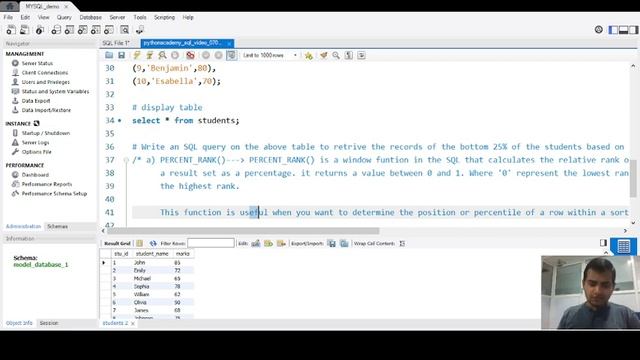Reconnect to DBMS icon

tap(140, 30)
